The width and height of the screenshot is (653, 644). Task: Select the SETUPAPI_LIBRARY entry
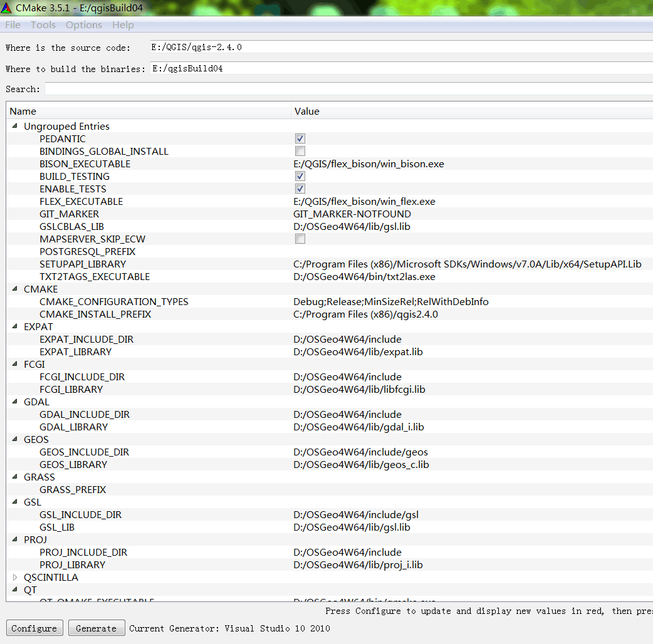pos(83,264)
